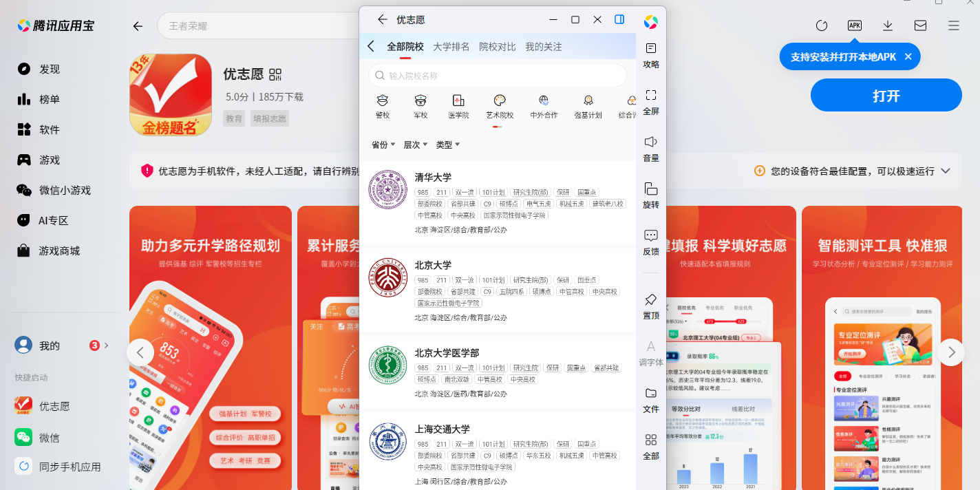Click the store search box 王者荣耀

click(x=258, y=26)
